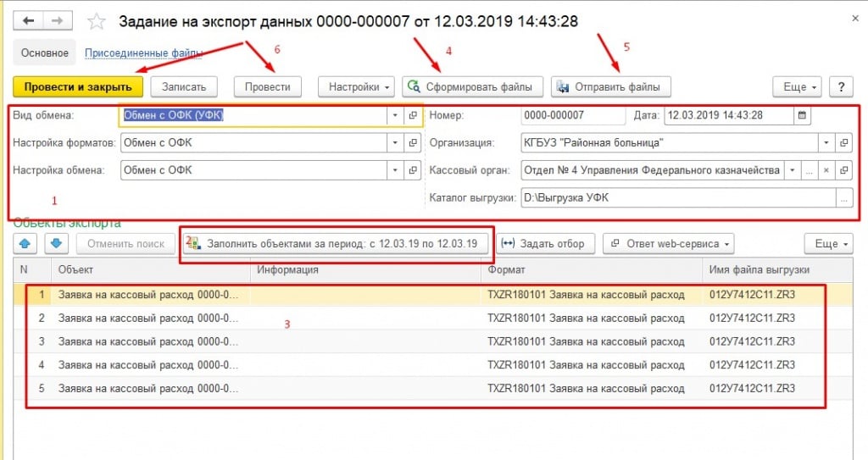Browse for 'Каталог выгрузки' folder via ellipsis

click(x=843, y=198)
